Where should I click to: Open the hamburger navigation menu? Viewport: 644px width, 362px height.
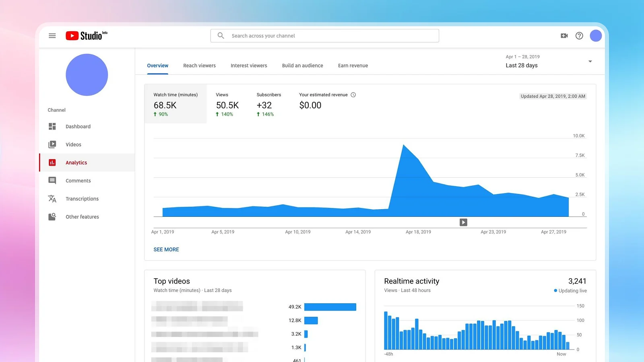point(52,36)
